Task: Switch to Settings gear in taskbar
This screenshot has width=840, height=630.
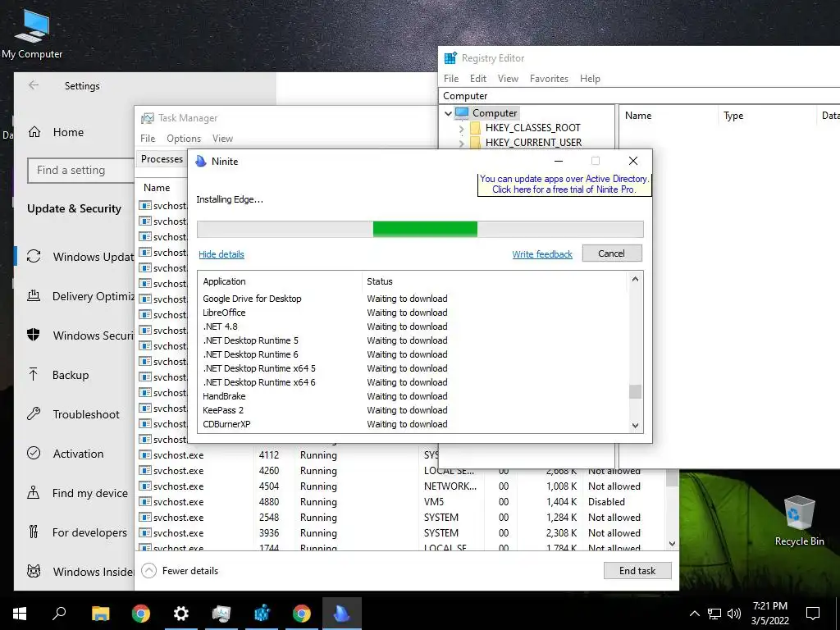Action: tap(181, 614)
